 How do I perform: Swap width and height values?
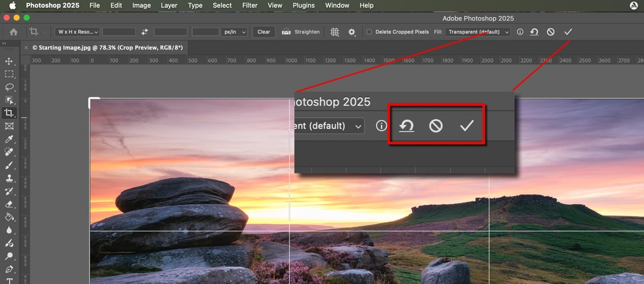tap(145, 32)
